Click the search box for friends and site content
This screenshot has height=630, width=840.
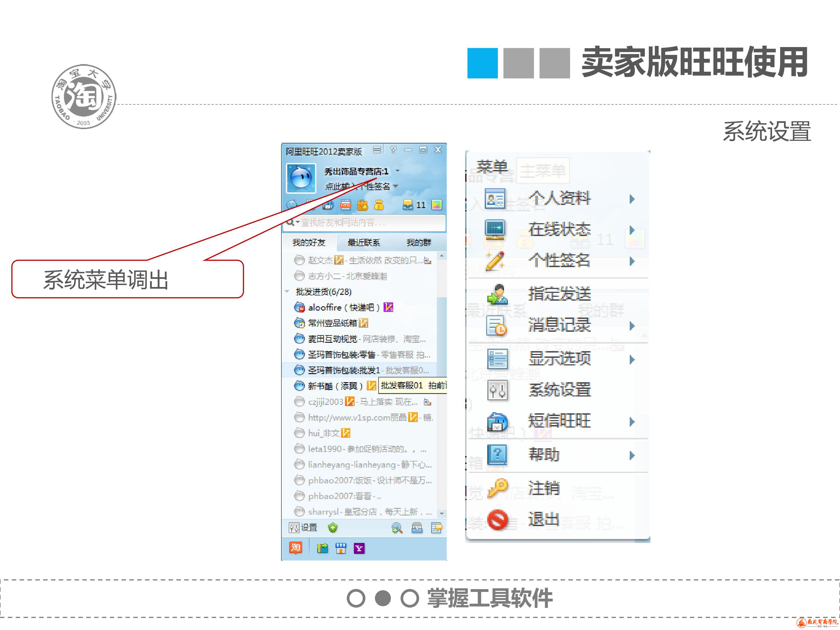(364, 223)
